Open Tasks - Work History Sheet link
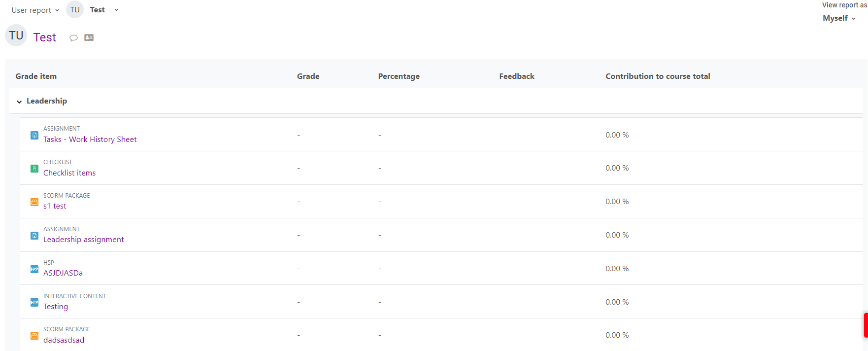 (x=90, y=140)
